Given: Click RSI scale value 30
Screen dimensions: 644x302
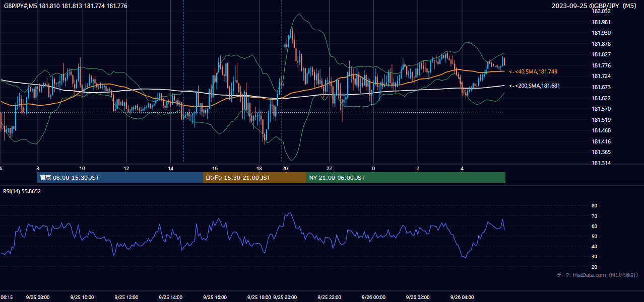Looking at the screenshot, I should [594, 257].
